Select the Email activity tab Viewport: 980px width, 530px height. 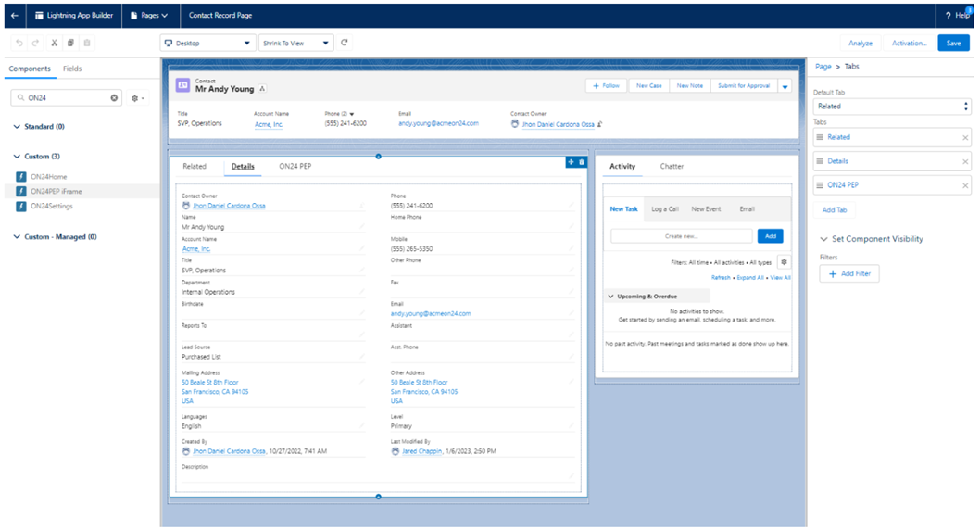pyautogui.click(x=748, y=209)
